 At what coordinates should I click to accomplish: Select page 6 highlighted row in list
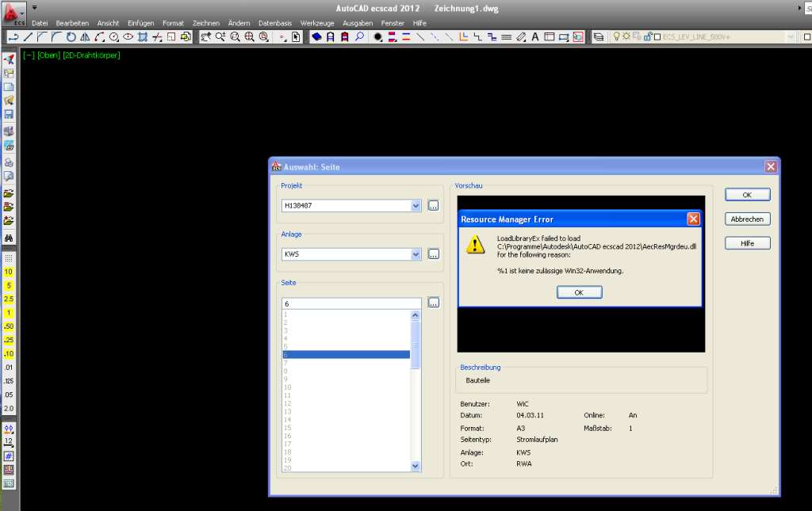pos(346,355)
